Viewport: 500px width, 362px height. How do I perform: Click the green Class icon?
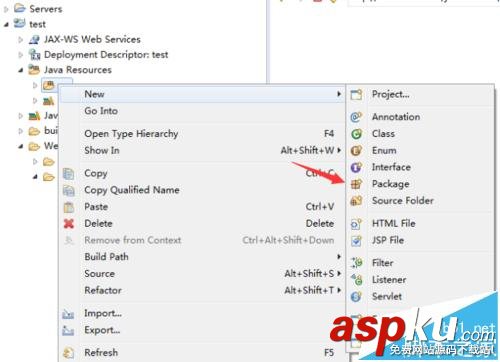[356, 134]
